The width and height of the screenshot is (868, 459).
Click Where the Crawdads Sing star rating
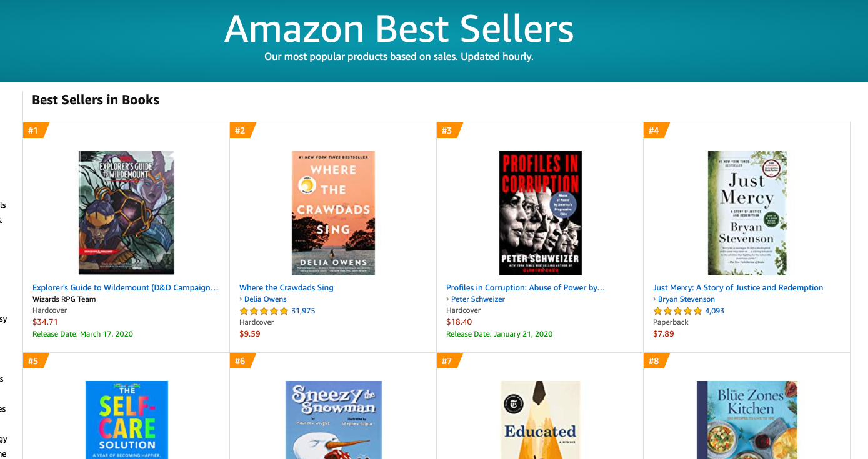[264, 311]
